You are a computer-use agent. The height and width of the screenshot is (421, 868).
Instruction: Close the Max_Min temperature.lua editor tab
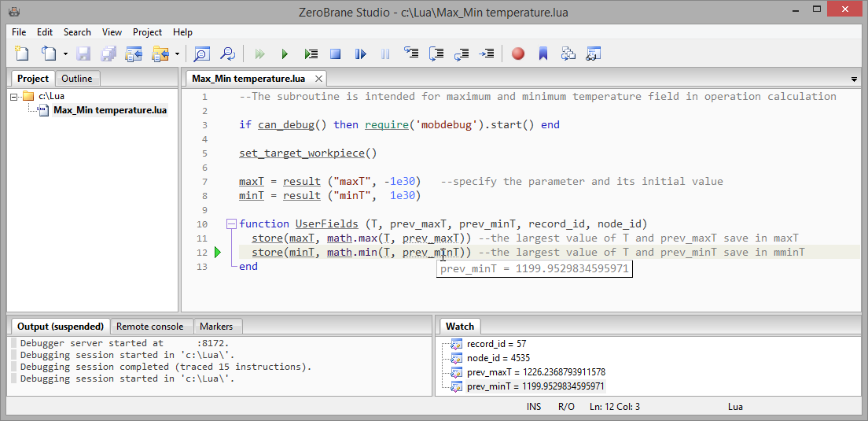coord(318,79)
